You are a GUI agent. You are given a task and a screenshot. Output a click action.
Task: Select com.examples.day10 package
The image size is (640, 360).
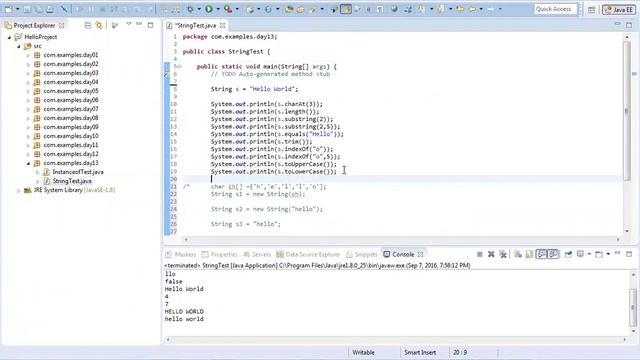coord(71,136)
